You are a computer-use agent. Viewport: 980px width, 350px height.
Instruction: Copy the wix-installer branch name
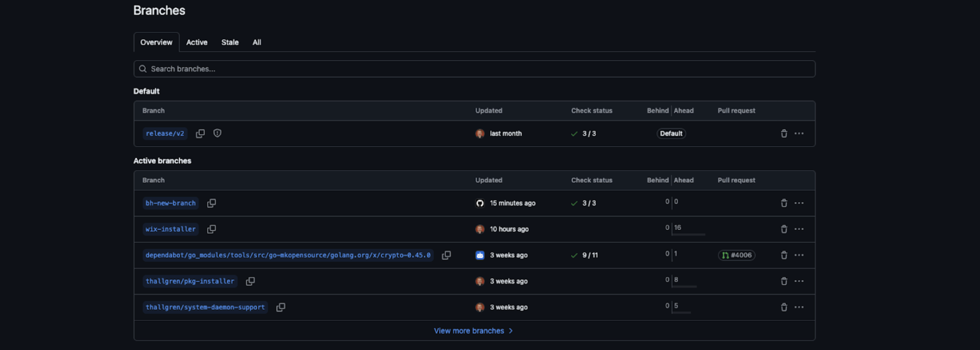(x=211, y=229)
